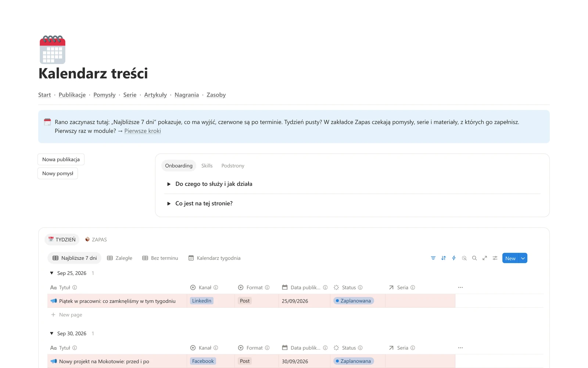Screen dimensions: 588x368
Task: Click the AI sparkle icon in toolbar
Action: [x=464, y=258]
